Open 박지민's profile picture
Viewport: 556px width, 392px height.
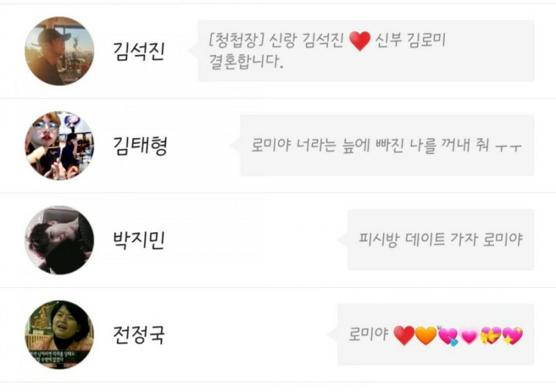click(x=60, y=240)
